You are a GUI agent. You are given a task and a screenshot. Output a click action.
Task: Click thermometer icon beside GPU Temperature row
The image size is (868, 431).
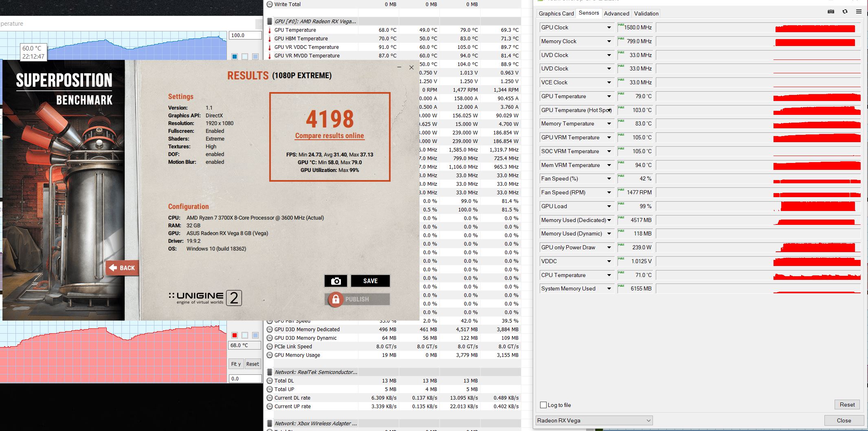coord(270,30)
